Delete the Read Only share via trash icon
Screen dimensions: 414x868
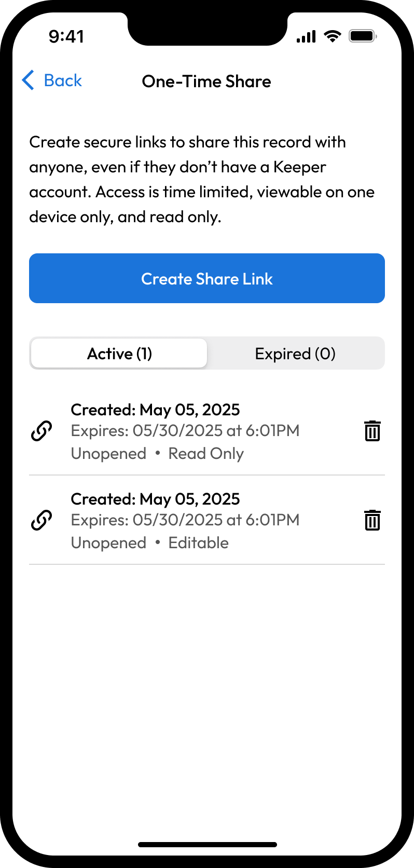coord(372,431)
